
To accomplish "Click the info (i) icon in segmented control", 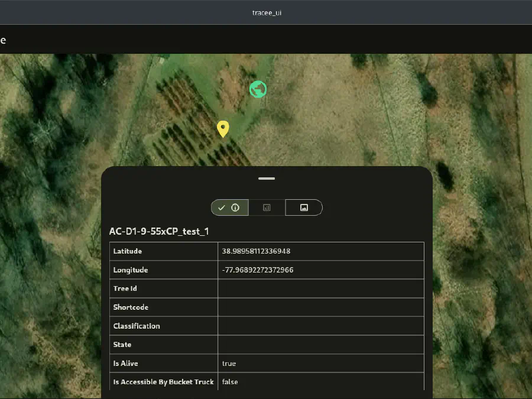I will pyautogui.click(x=235, y=207).
